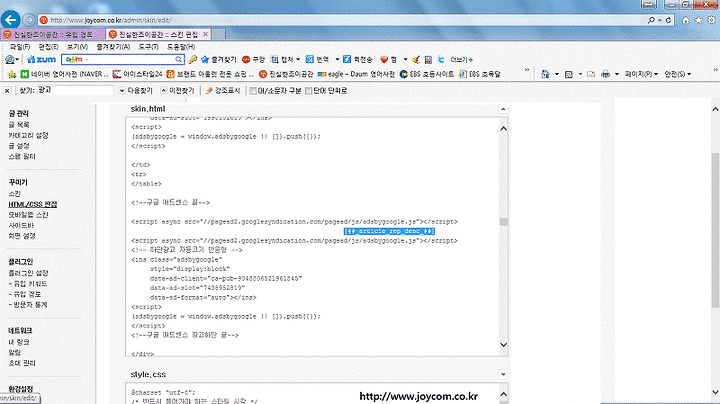Open the home icon dropdown arrow in command bar
Image resolution: width=720 pixels, height=404 pixels.
coord(557,74)
